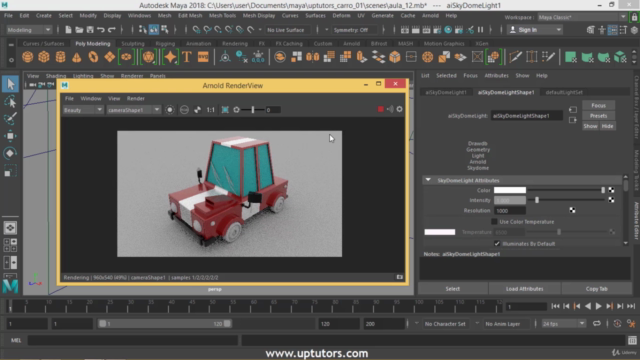The height and width of the screenshot is (360, 640).
Task: Click the Hide button in Attribute Editor
Action: pos(607,126)
